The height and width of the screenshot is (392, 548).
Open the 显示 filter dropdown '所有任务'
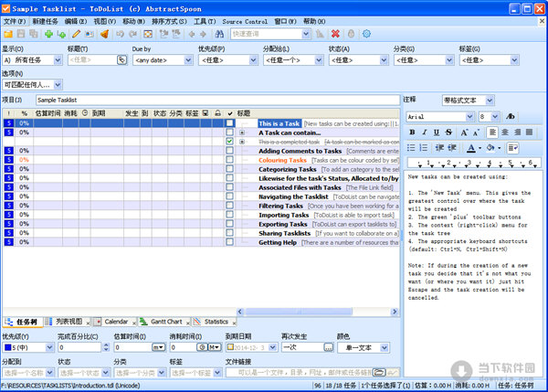click(32, 60)
